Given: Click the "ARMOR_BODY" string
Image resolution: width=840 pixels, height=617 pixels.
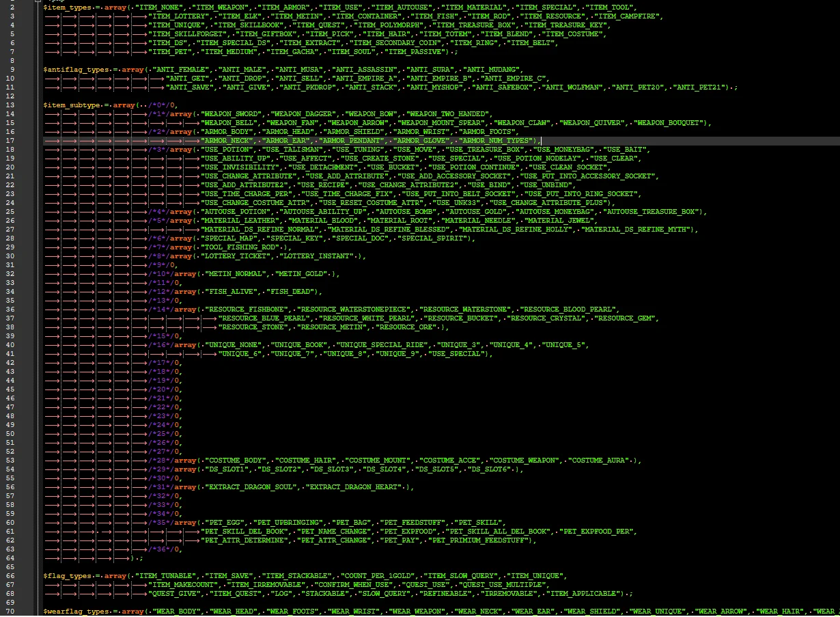Looking at the screenshot, I should (227, 131).
